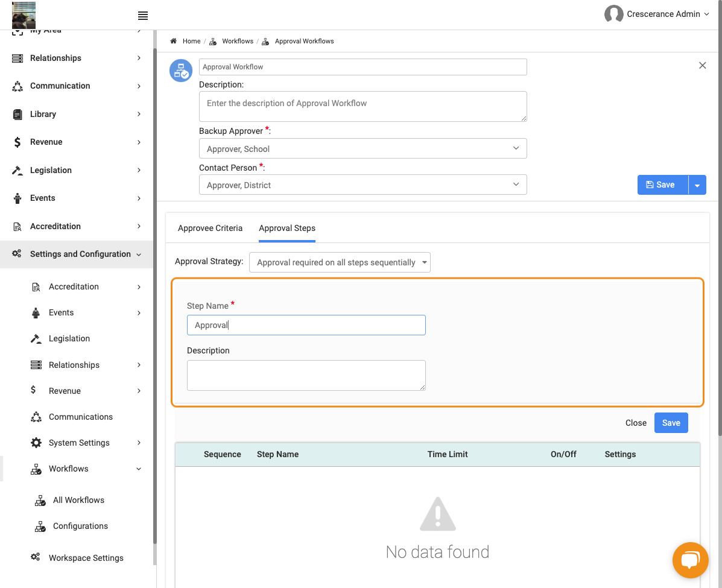Expand the main Relationships menu chevron
Viewport: 722px width, 588px height.
click(x=139, y=58)
